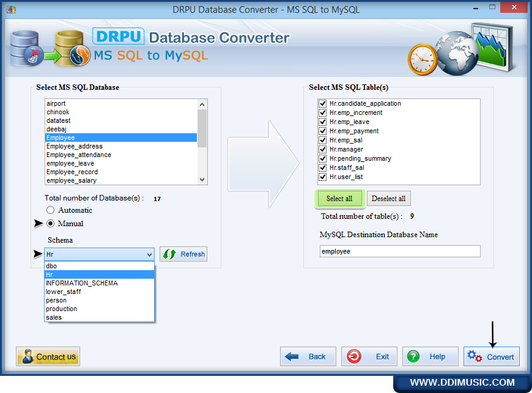Click the green refresh arrows icon
Image resolution: width=532 pixels, height=393 pixels.
coord(169,254)
